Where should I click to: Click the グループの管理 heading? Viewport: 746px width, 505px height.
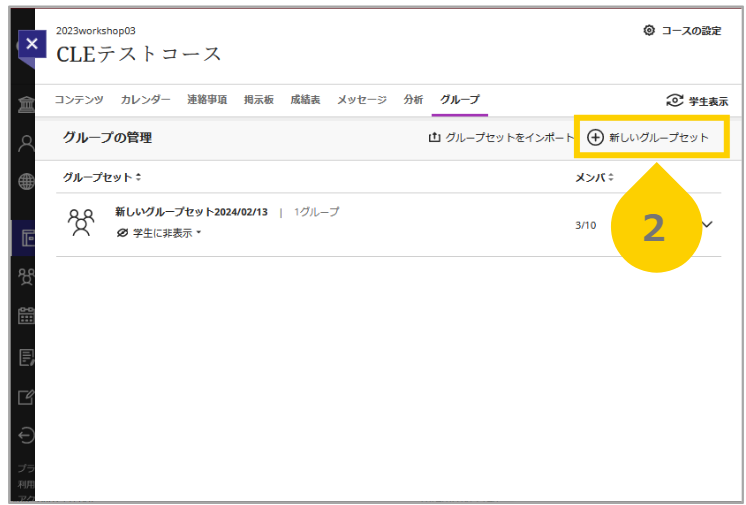point(108,138)
